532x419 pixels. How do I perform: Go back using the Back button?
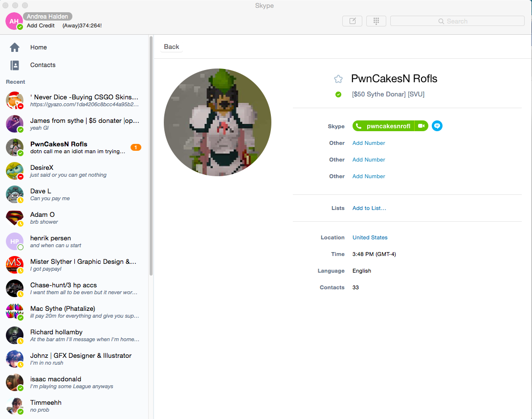171,47
